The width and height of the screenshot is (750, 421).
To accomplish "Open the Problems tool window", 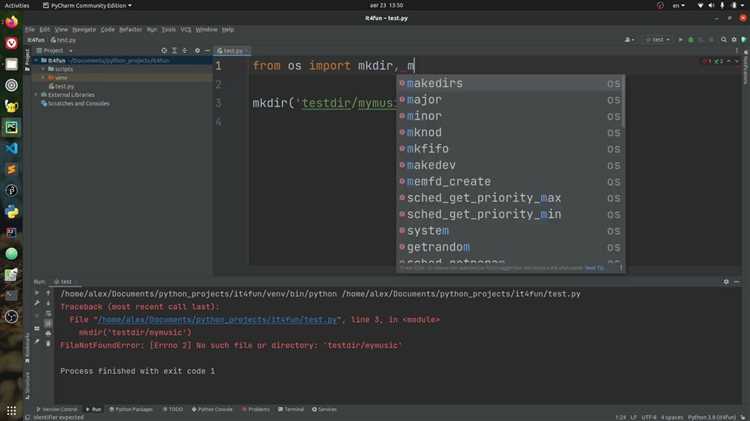I will tap(255, 410).
